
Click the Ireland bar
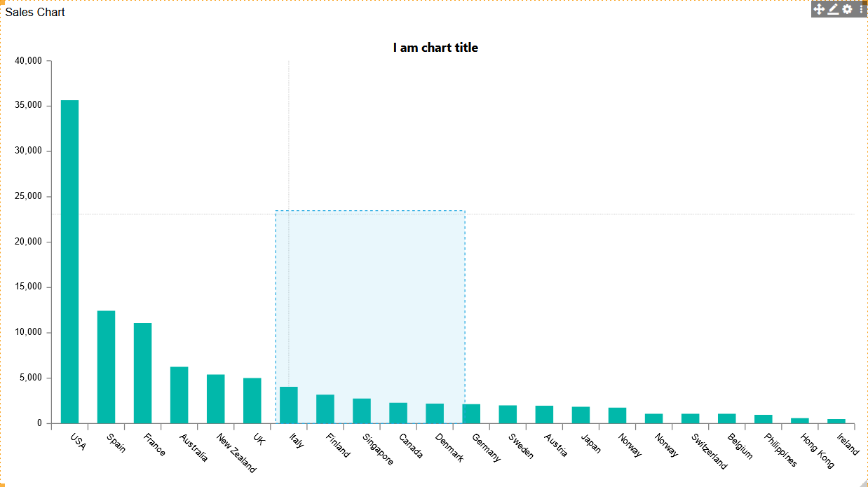pos(836,421)
